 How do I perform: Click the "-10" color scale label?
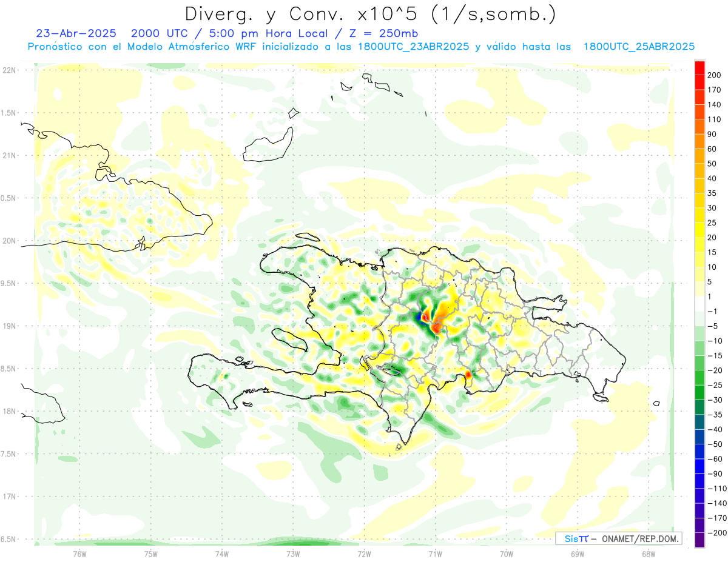coord(714,341)
